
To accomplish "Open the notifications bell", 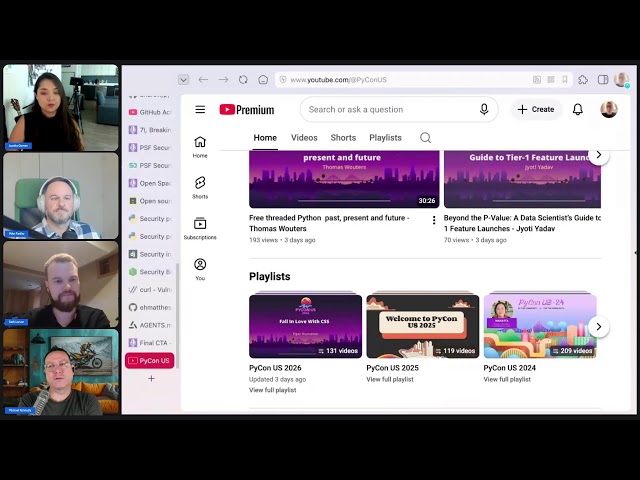I will click(x=578, y=109).
